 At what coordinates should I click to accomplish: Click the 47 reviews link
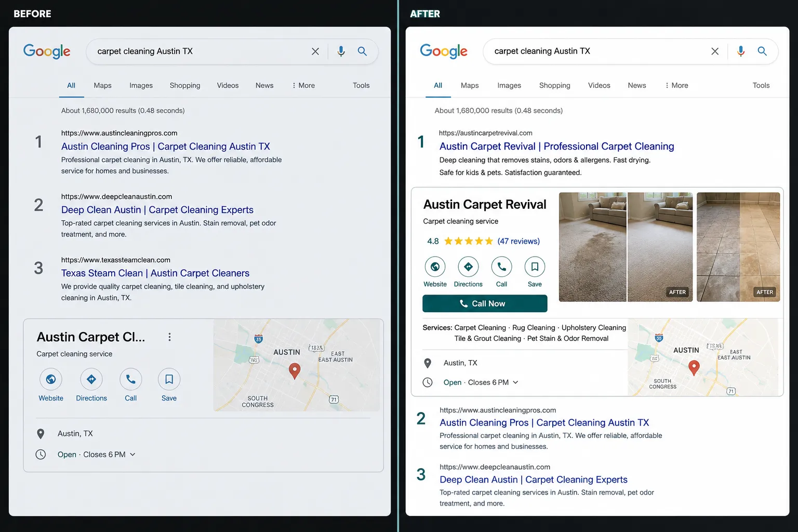(x=518, y=241)
